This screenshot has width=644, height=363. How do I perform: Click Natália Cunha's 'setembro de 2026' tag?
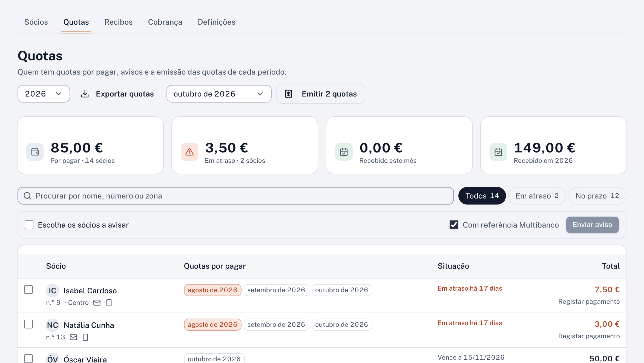(x=276, y=325)
